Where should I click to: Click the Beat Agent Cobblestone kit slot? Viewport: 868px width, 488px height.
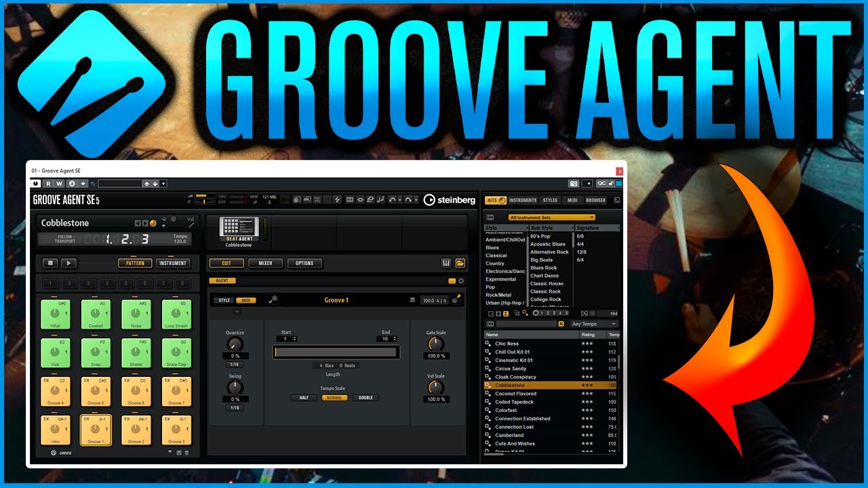click(x=238, y=232)
